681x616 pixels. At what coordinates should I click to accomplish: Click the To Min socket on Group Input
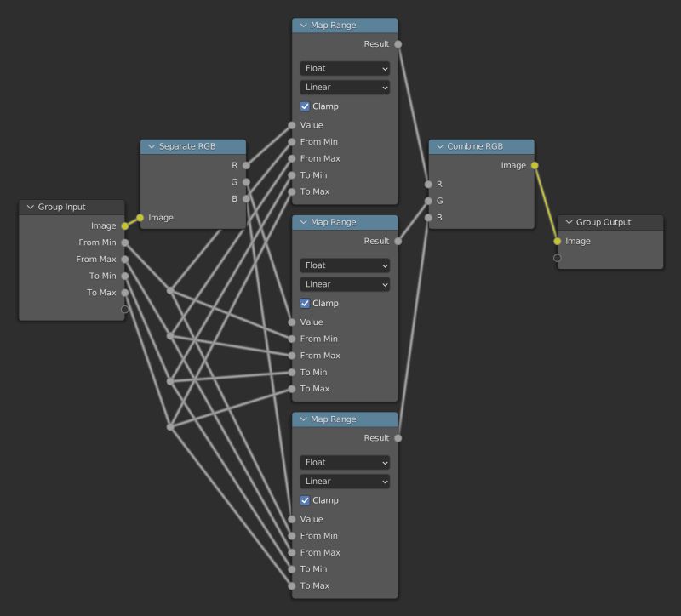(124, 276)
